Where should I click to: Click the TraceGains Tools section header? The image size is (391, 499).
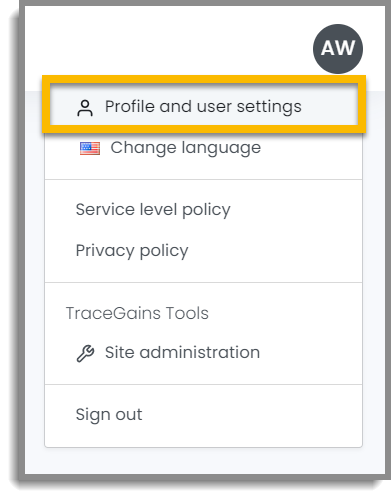[x=137, y=313]
